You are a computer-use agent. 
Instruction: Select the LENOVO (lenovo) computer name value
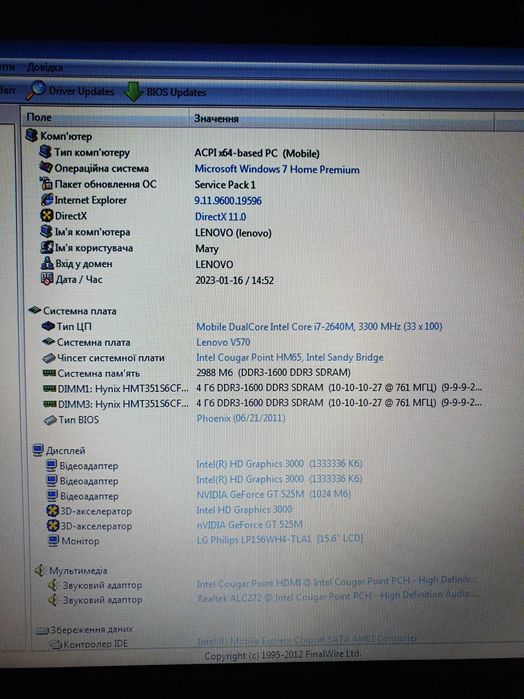[233, 233]
